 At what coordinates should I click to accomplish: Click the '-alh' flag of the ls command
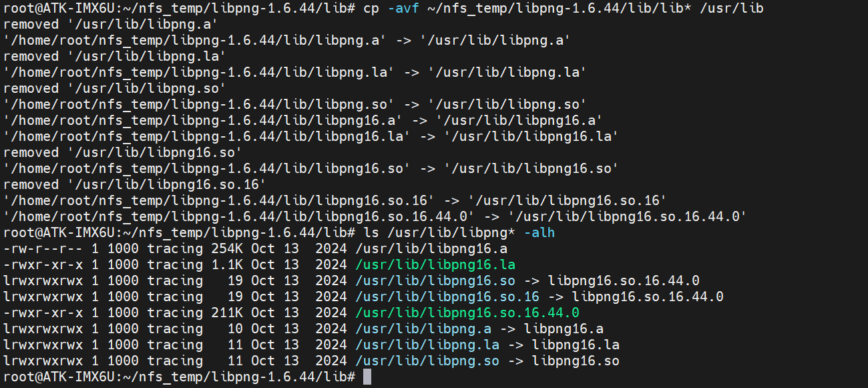coord(539,232)
